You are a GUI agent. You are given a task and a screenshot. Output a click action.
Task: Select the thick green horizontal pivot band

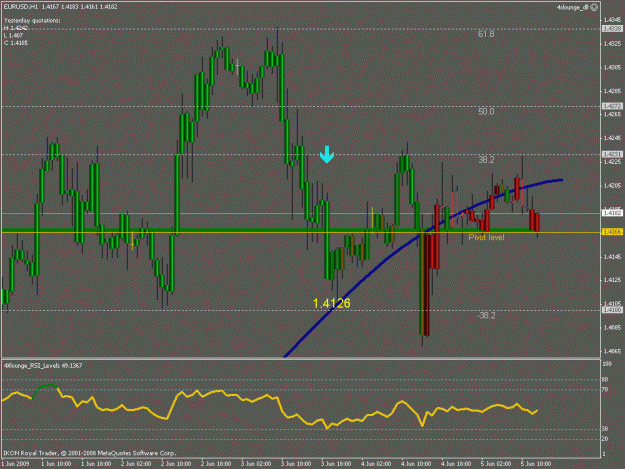[269, 230]
